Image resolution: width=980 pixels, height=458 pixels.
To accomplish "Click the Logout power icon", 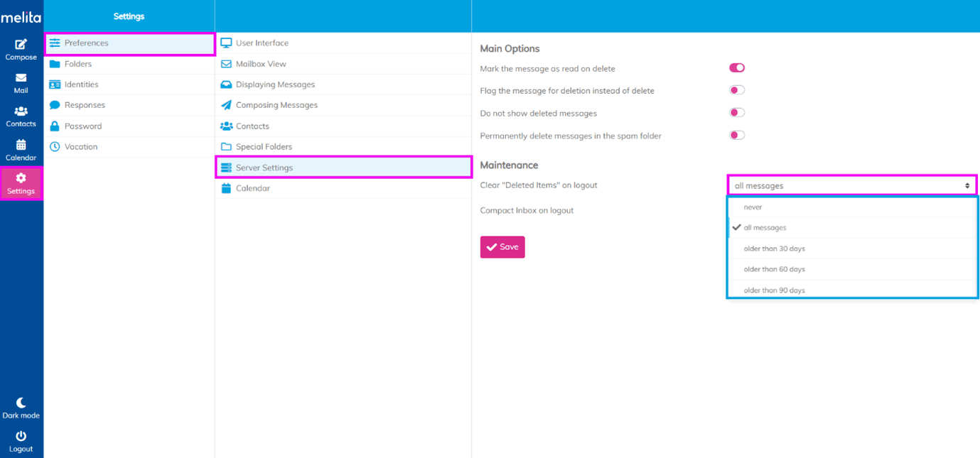I will tap(21, 441).
